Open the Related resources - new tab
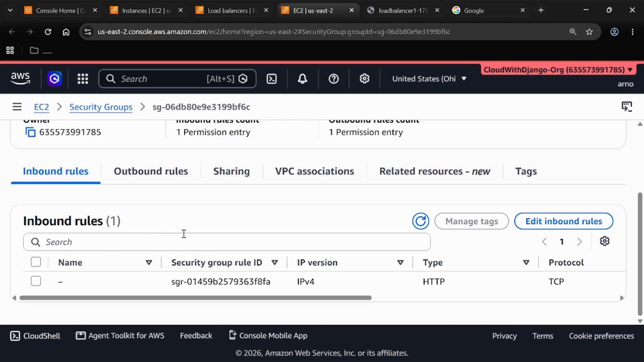The width and height of the screenshot is (644, 362). point(435,171)
